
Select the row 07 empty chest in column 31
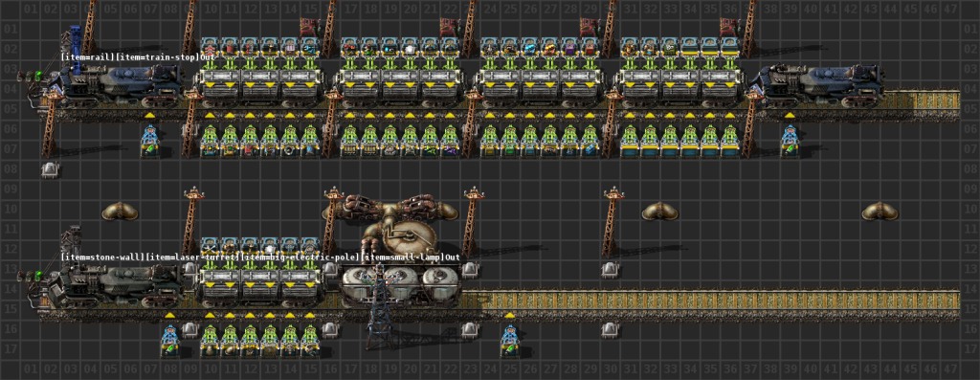coord(630,150)
